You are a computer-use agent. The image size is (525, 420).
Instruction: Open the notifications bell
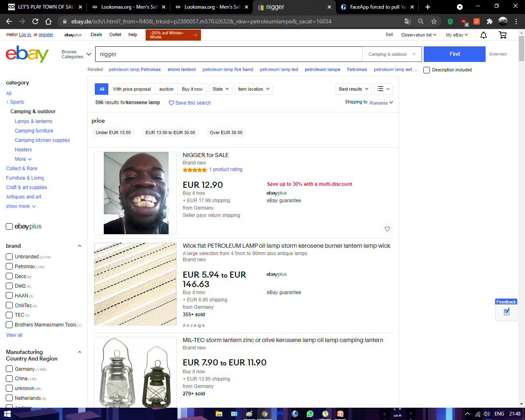pos(484,35)
